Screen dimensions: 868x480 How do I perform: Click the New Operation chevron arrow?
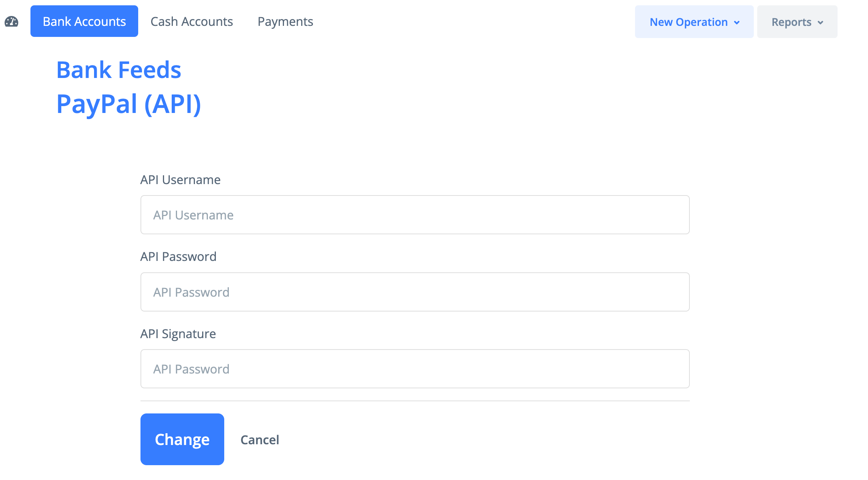737,23
